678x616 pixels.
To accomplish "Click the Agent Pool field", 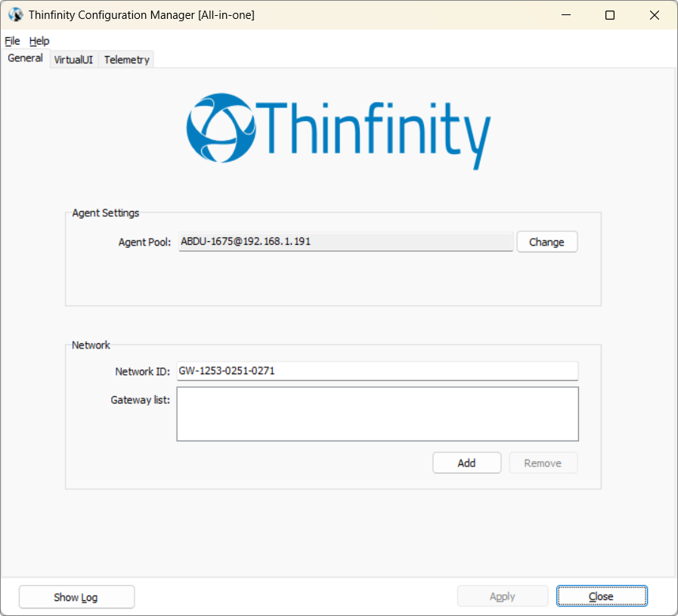I will pyautogui.click(x=345, y=242).
